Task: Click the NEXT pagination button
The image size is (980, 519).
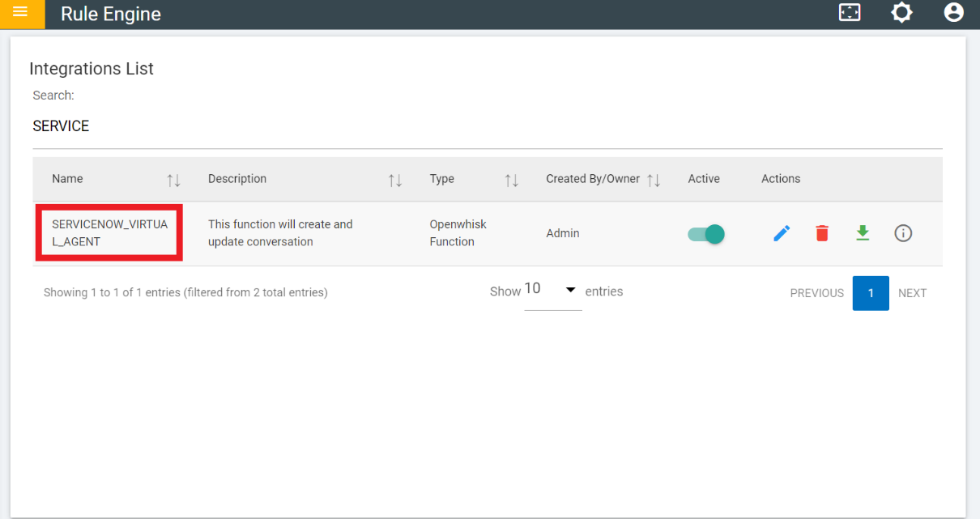Action: pos(912,293)
